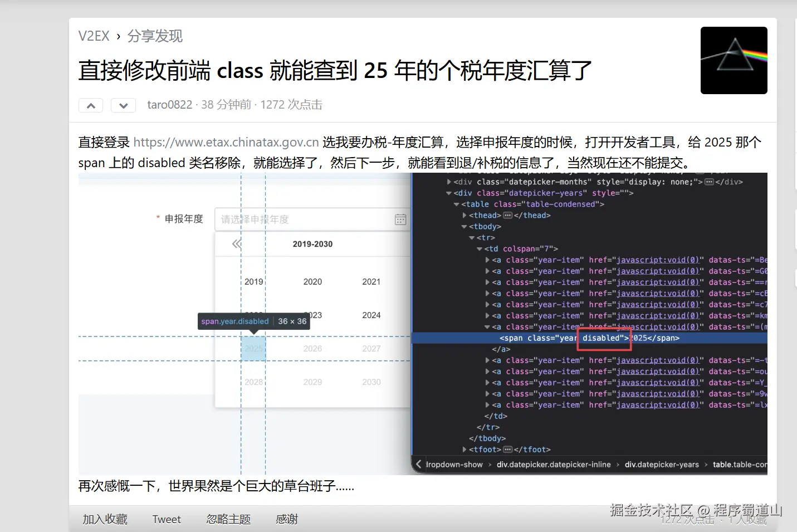Click the left scroll arrow in the DevTools breadcrumb

tap(418, 464)
